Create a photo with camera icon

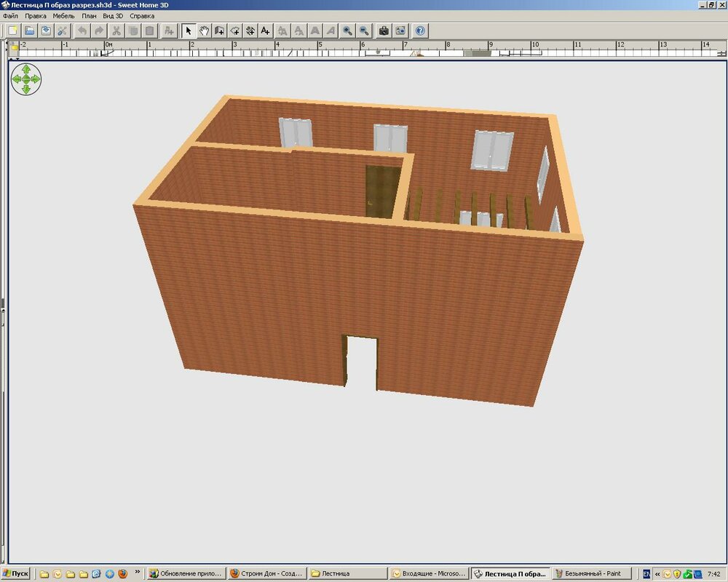pos(383,31)
